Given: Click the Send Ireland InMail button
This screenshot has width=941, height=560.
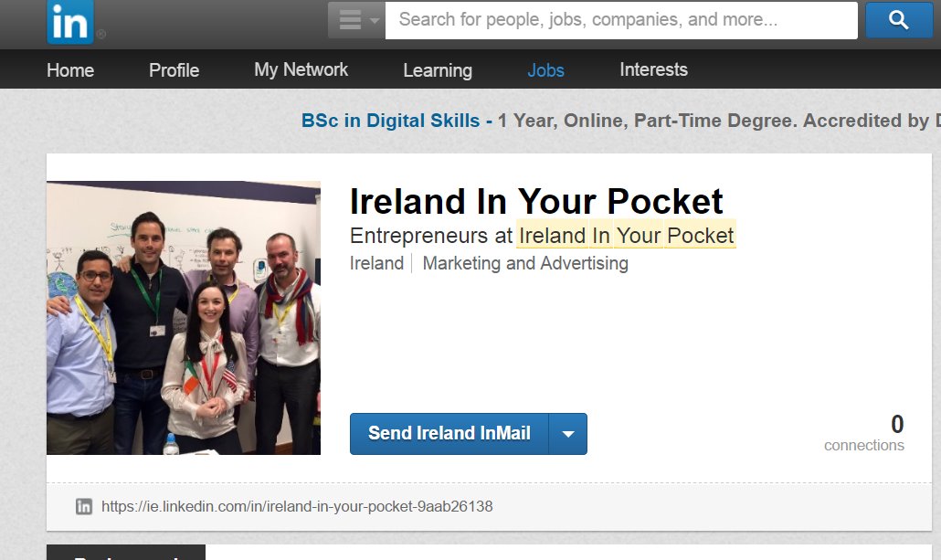Looking at the screenshot, I should click(448, 434).
